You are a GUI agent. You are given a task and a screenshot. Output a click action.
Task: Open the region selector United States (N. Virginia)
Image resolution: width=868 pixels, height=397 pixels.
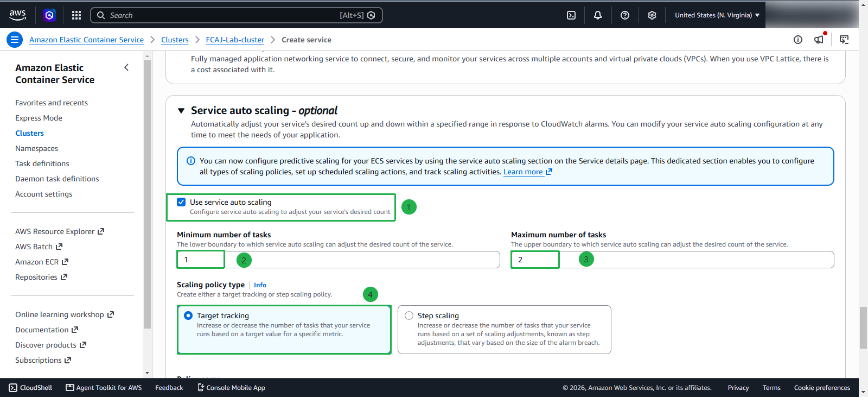[717, 15]
